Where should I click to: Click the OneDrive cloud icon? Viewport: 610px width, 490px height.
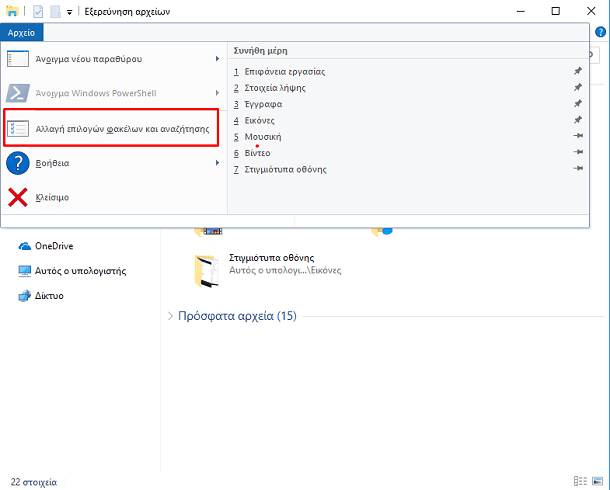click(25, 246)
